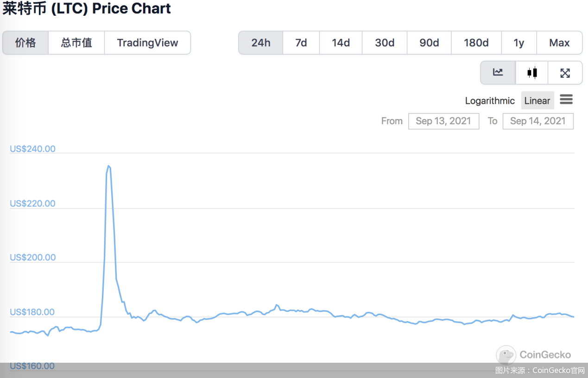Click the CoinGecko watermark logo
This screenshot has width=588, height=378.
coord(534,355)
